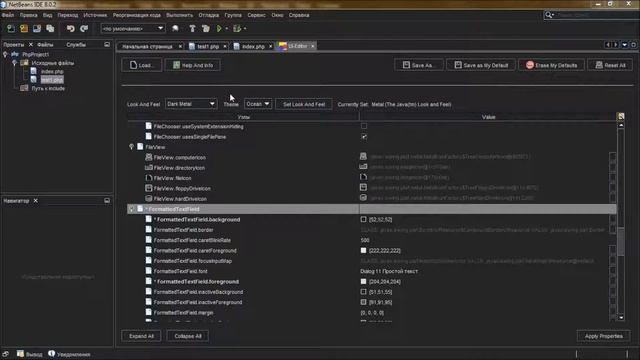Click the green Run Project icon
This screenshot has width=640, height=360.
[x=219, y=29]
